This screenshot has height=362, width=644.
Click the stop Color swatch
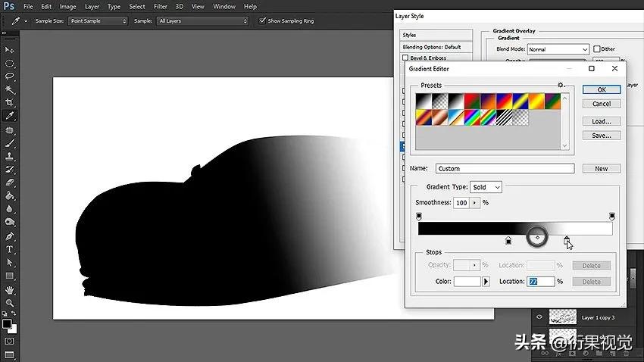pyautogui.click(x=467, y=282)
